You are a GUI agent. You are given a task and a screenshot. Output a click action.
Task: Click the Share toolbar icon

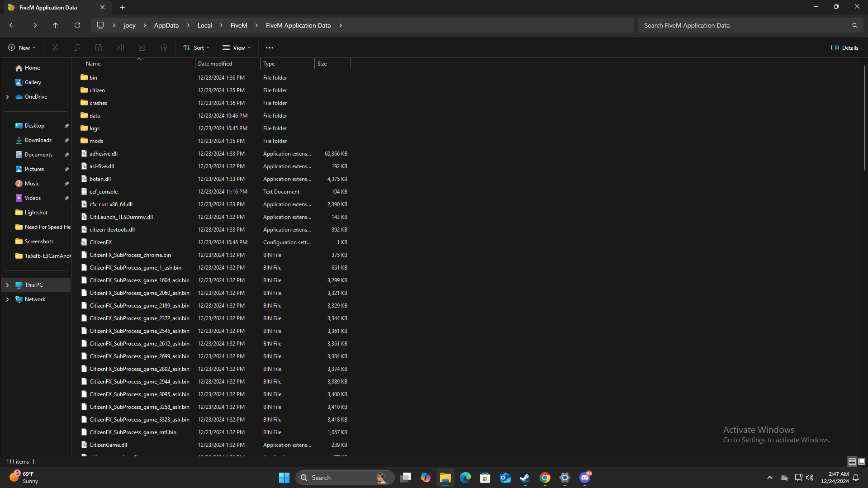[x=142, y=47]
